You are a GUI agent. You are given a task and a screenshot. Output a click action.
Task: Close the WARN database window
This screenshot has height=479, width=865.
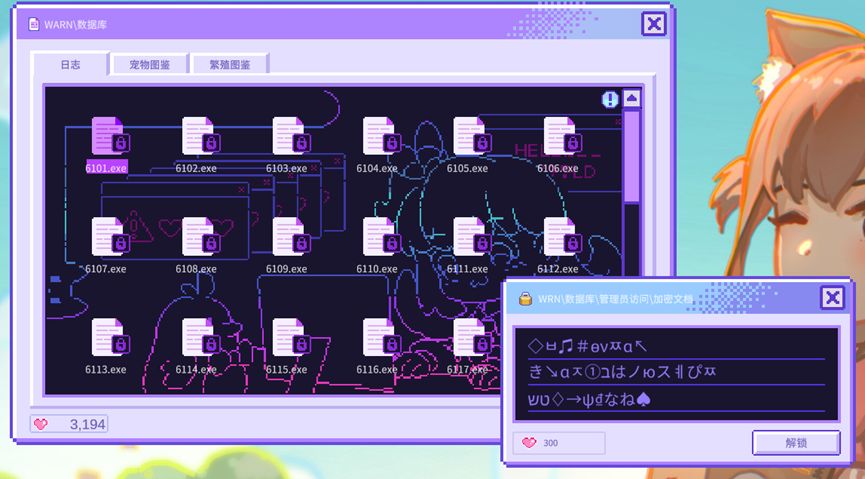(654, 24)
